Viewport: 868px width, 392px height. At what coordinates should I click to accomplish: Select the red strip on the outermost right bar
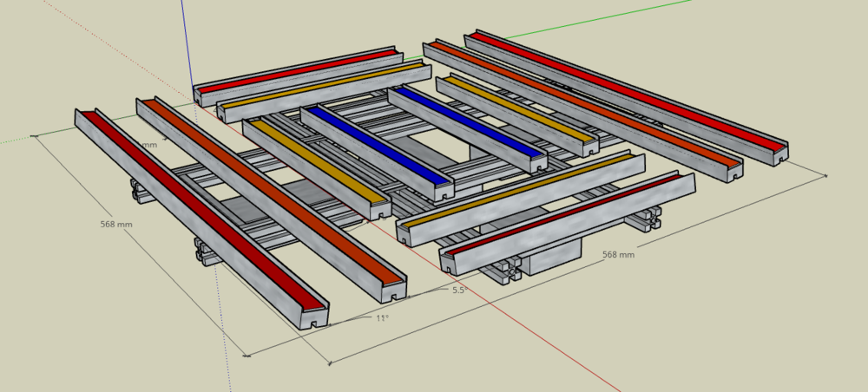pyautogui.click(x=628, y=90)
